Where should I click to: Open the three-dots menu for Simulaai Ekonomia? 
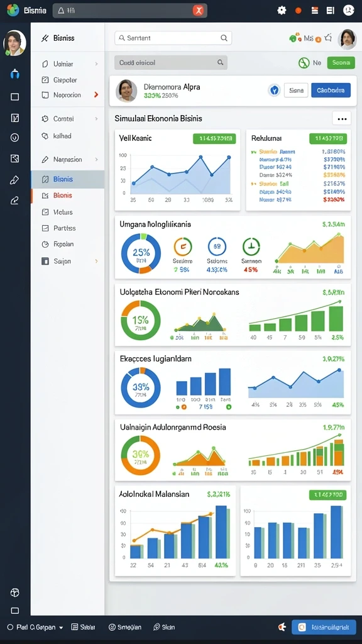click(341, 119)
